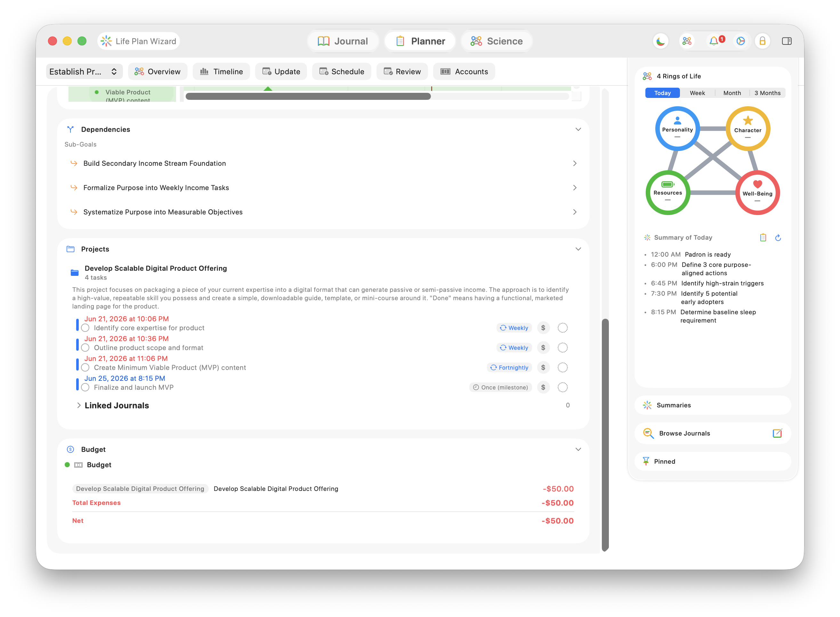This screenshot has width=840, height=617.
Task: Click the Develop Scalable Digital Product Offering tag
Action: (140, 489)
